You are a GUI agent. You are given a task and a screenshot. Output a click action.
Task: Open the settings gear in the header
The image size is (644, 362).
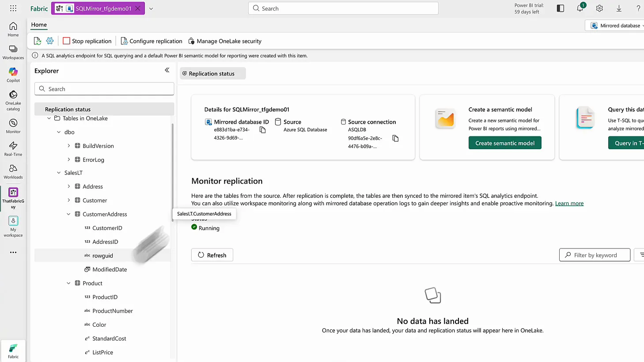599,8
